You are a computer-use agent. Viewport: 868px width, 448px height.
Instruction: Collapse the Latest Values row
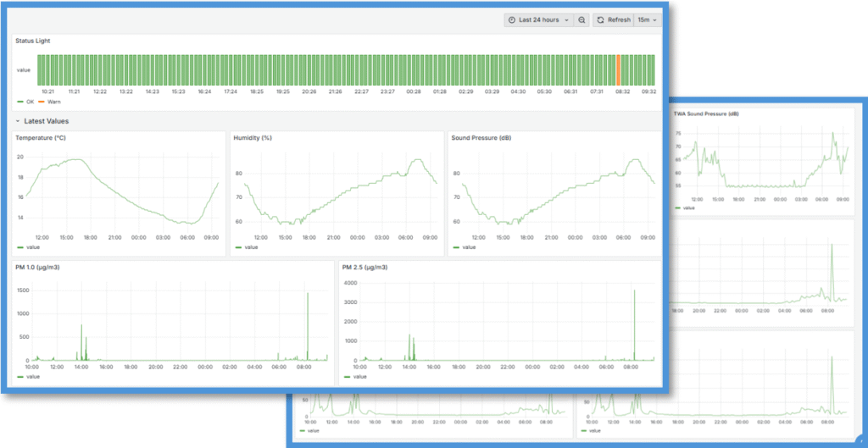[42, 120]
